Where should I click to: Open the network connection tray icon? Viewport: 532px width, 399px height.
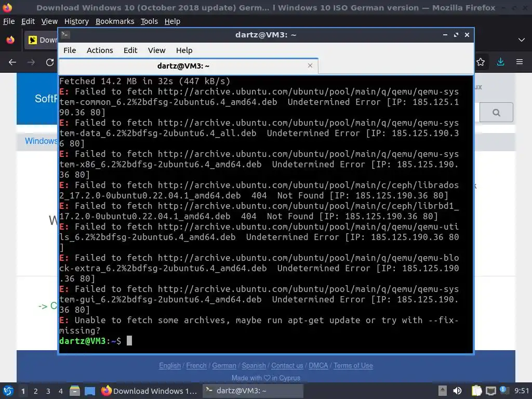pos(490,391)
